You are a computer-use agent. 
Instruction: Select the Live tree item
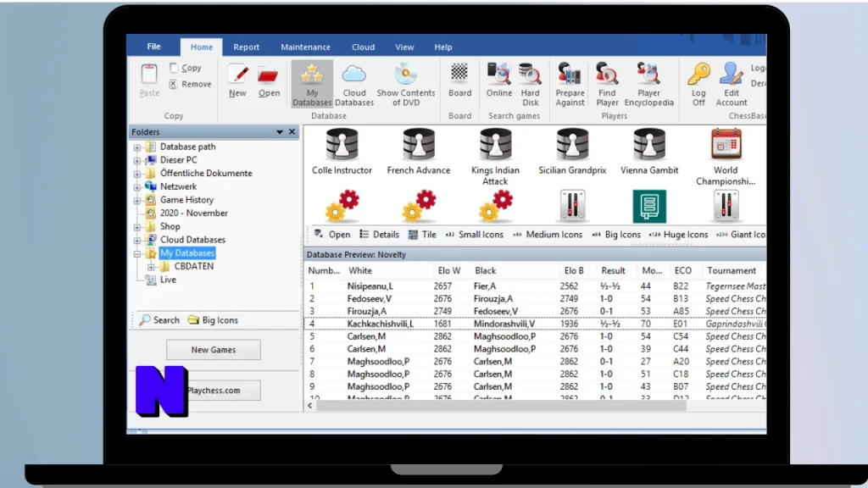point(168,280)
